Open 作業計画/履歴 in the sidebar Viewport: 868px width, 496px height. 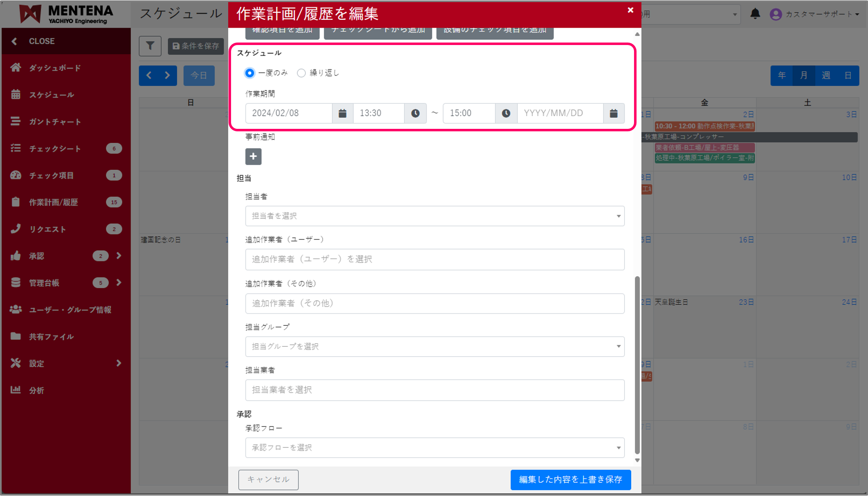click(x=53, y=202)
